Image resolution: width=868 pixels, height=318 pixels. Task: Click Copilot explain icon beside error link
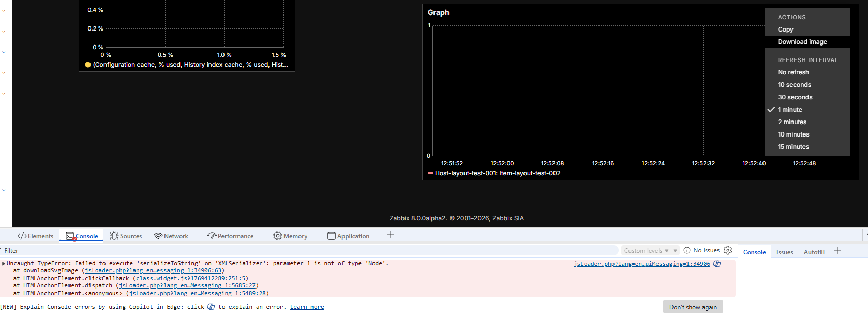717,264
